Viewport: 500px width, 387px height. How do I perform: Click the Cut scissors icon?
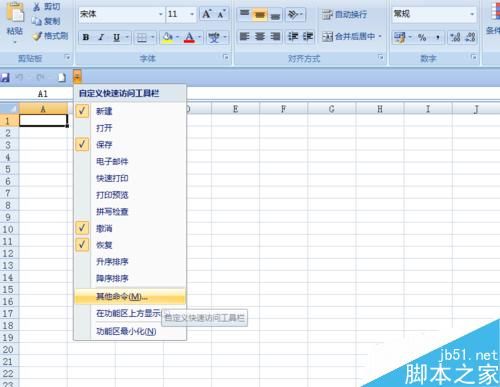[37, 7]
